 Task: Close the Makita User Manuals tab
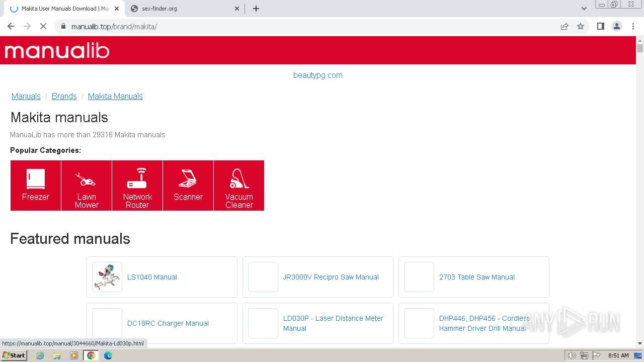coord(117,9)
